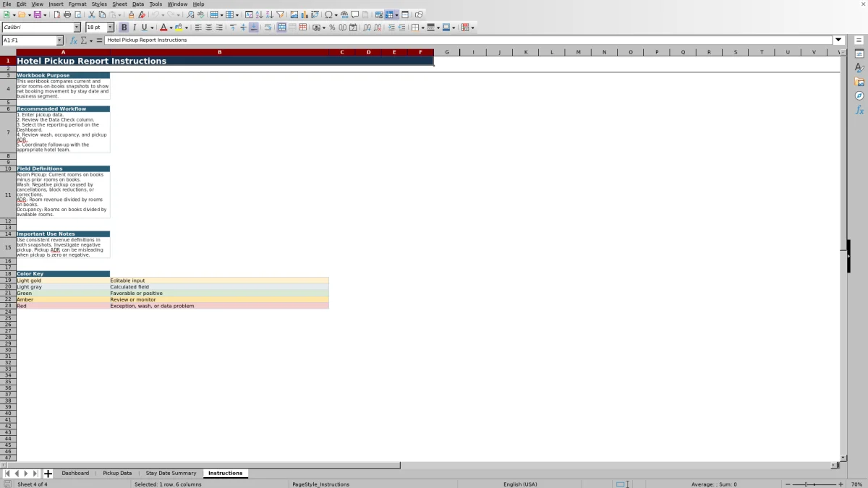Image resolution: width=868 pixels, height=488 pixels.
Task: Open the Font Name dropdown arrow
Action: (77, 27)
